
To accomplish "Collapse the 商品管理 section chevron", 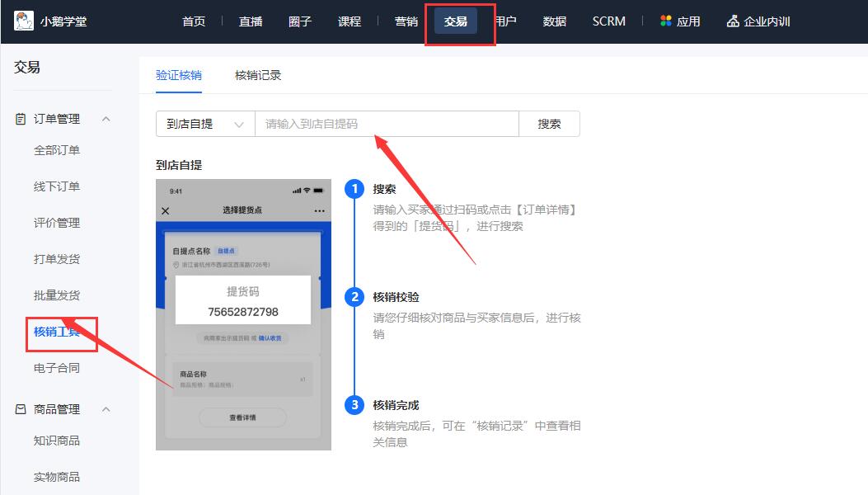I will [106, 409].
